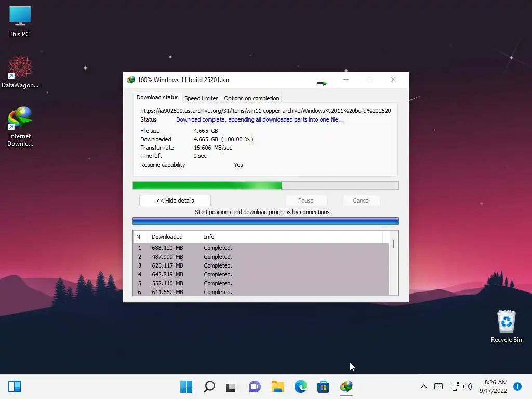Close the IDM download dialog

pyautogui.click(x=393, y=79)
